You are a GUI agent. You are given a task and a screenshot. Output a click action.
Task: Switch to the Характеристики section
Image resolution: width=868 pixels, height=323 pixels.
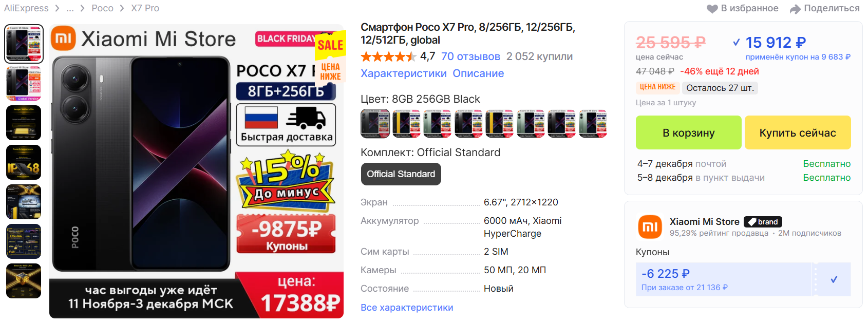click(404, 73)
